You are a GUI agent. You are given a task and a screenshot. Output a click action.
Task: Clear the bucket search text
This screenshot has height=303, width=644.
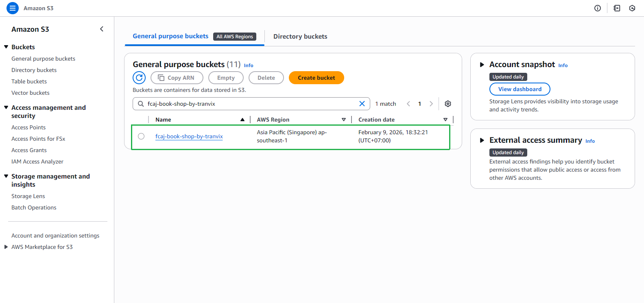(x=362, y=104)
